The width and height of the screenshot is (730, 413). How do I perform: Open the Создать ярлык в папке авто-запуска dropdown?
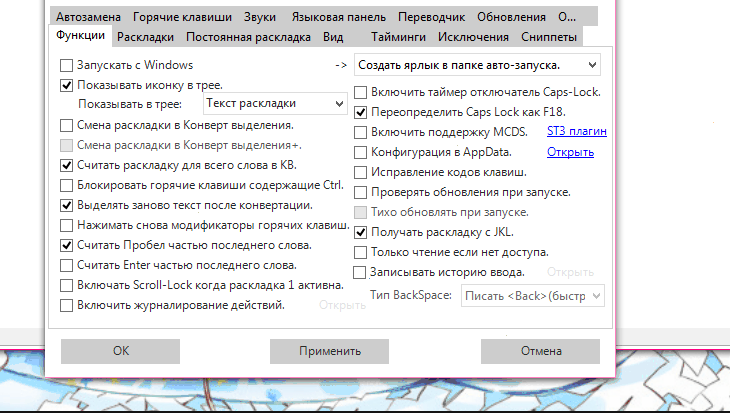[477, 65]
